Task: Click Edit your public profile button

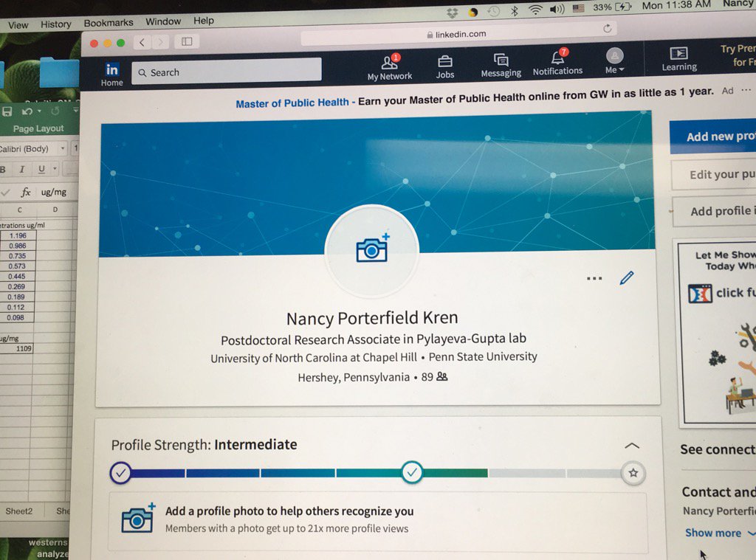Action: [714, 174]
